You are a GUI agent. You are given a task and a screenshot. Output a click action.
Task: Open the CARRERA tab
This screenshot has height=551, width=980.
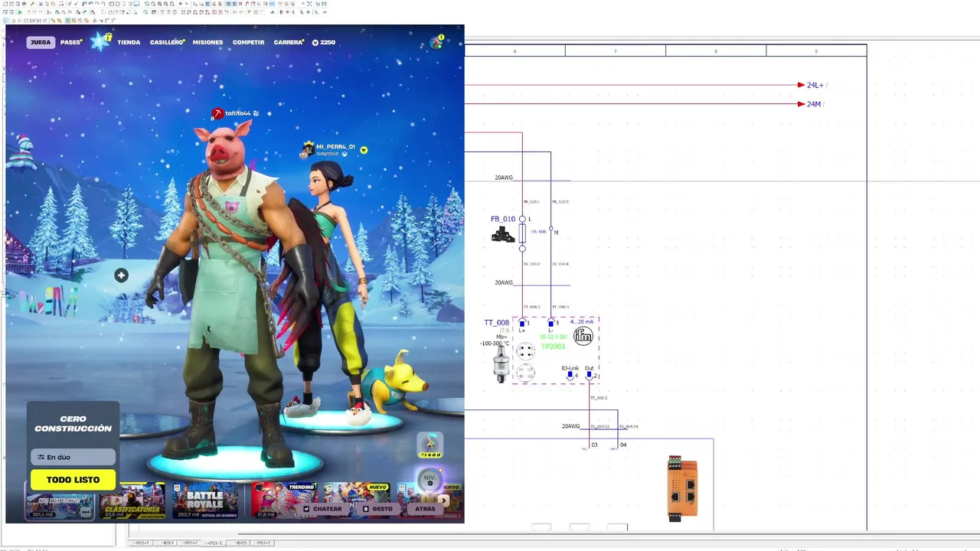point(289,42)
